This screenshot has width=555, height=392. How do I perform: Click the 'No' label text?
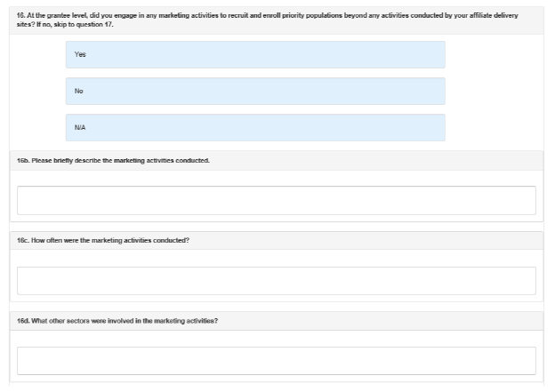[x=79, y=91]
